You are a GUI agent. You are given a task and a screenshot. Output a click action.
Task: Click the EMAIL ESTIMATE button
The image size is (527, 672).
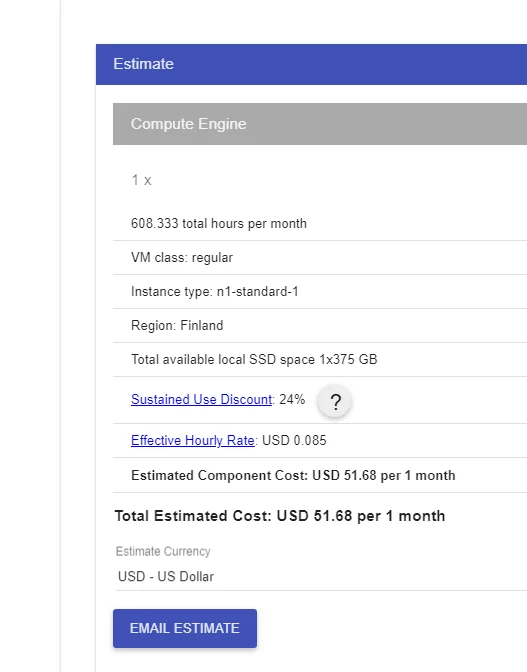click(x=185, y=628)
